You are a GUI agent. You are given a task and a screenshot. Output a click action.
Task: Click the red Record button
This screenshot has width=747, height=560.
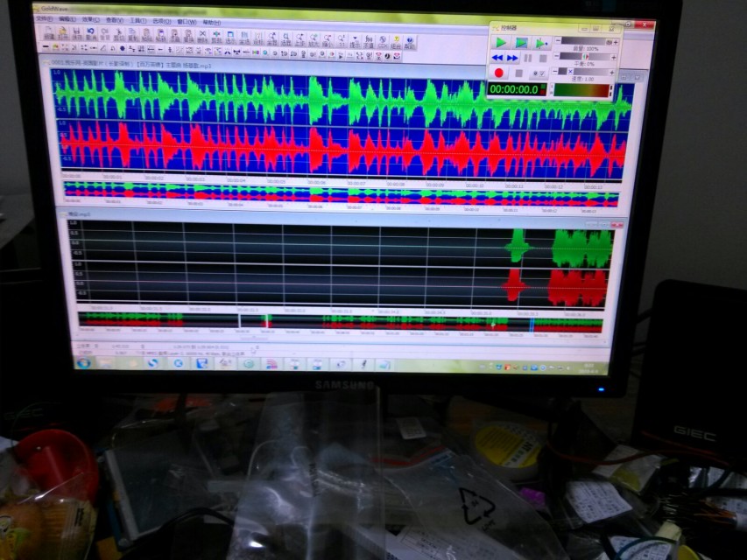click(499, 73)
